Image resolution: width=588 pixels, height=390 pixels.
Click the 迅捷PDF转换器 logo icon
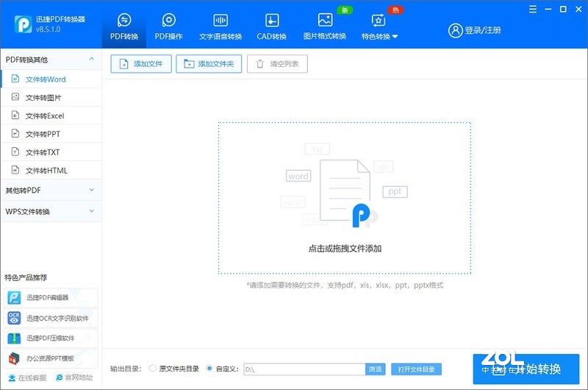coord(23,24)
